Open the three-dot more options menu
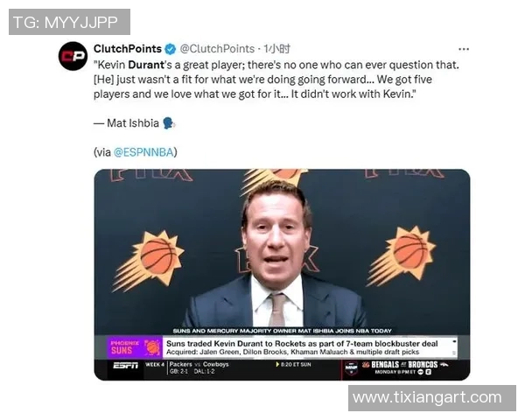The width and height of the screenshot is (525, 420). (x=464, y=50)
